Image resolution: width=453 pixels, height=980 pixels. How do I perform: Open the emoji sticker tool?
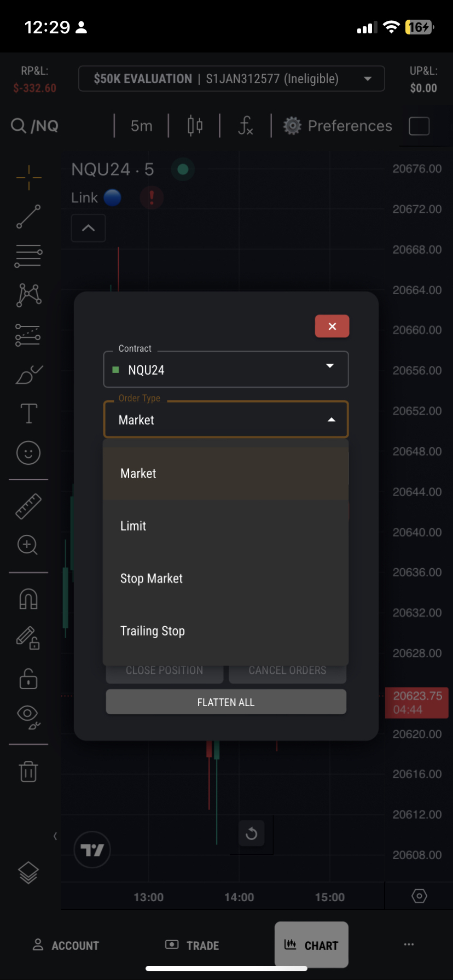tap(28, 453)
